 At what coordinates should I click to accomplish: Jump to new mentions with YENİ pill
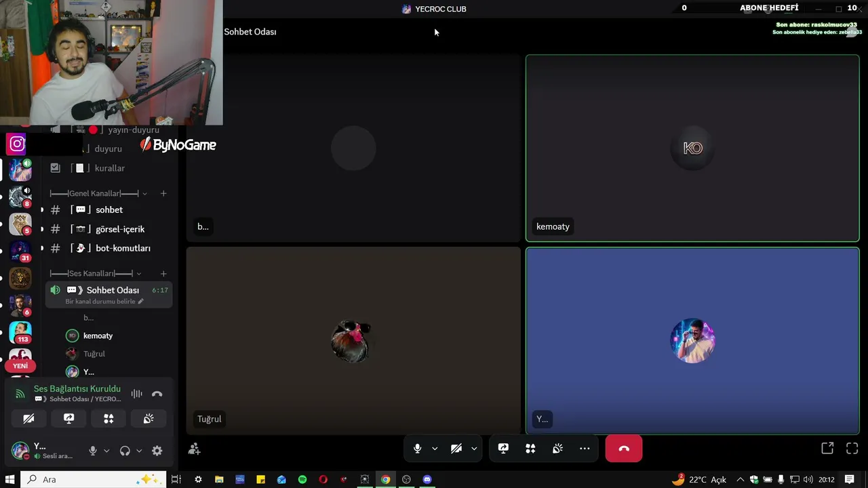20,366
